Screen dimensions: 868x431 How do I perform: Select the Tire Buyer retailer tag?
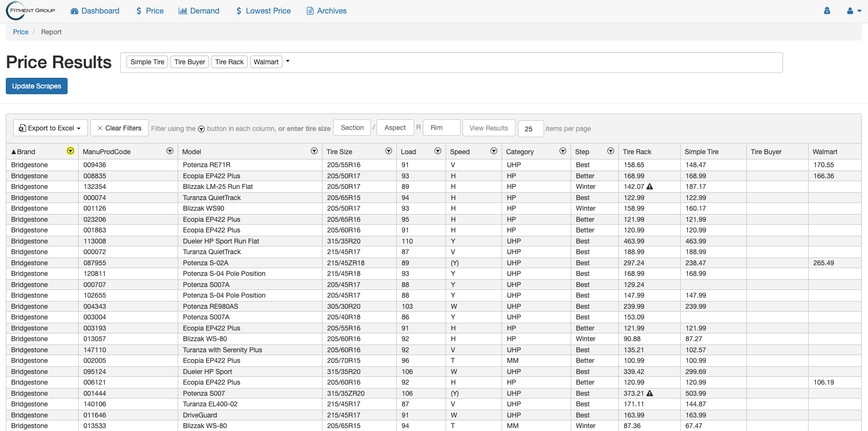point(190,62)
